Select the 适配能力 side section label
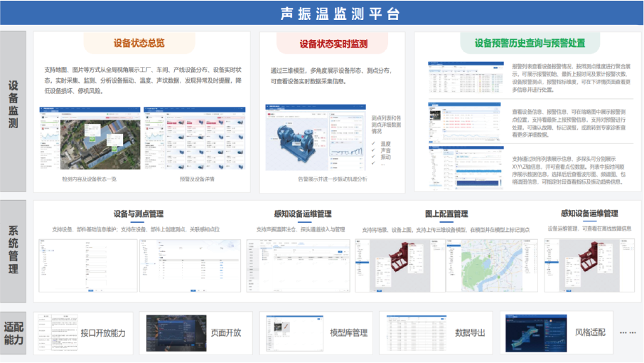Image resolution: width=644 pixels, height=363 pixels. pyautogui.click(x=14, y=333)
